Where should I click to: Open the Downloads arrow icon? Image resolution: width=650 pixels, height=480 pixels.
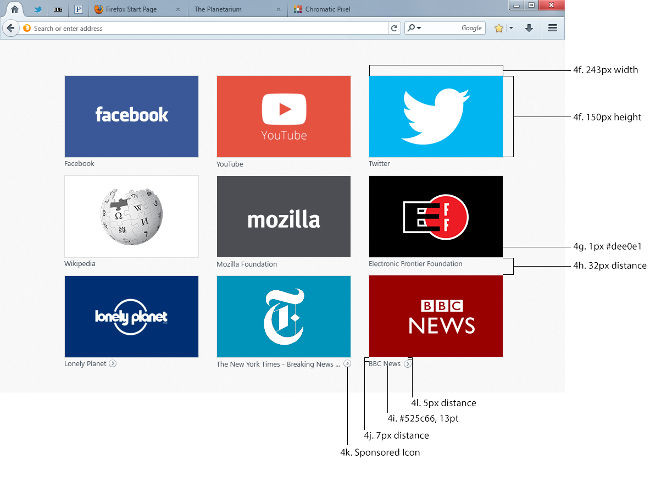[529, 28]
